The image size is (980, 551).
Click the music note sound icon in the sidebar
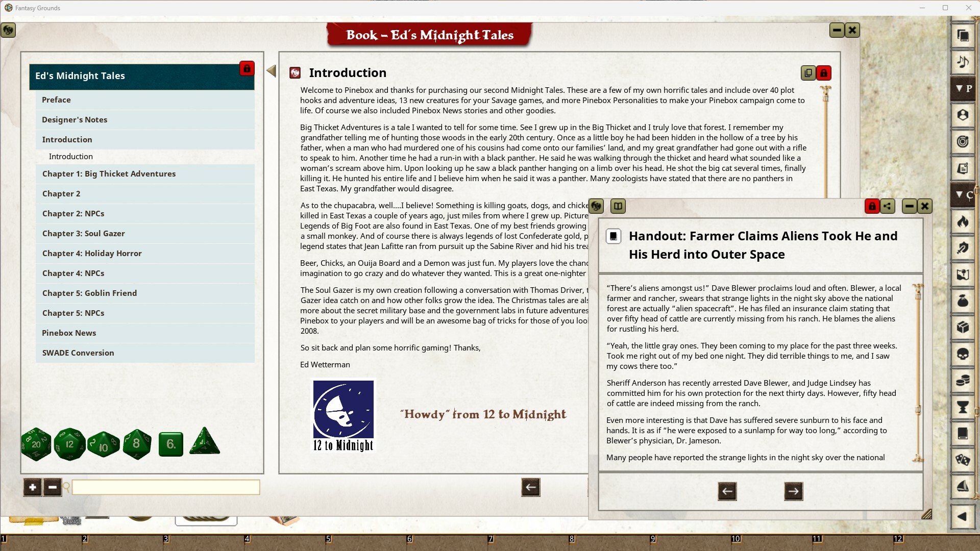(962, 62)
